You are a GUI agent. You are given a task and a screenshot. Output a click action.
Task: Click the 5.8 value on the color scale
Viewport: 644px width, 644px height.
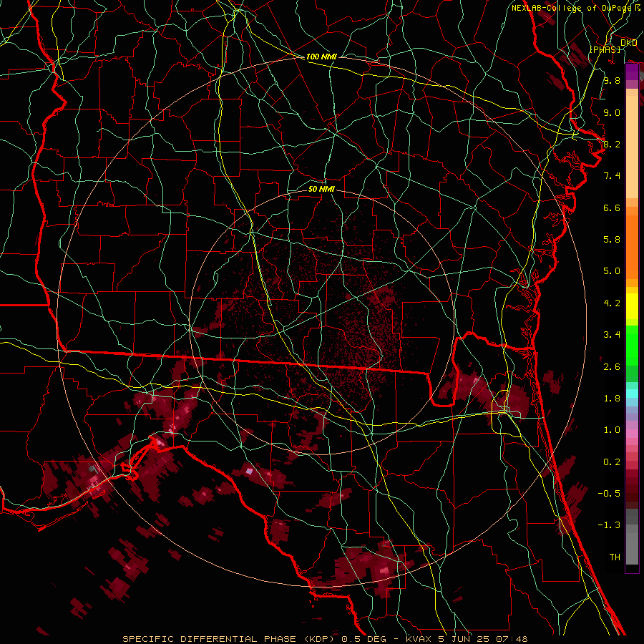(x=612, y=240)
